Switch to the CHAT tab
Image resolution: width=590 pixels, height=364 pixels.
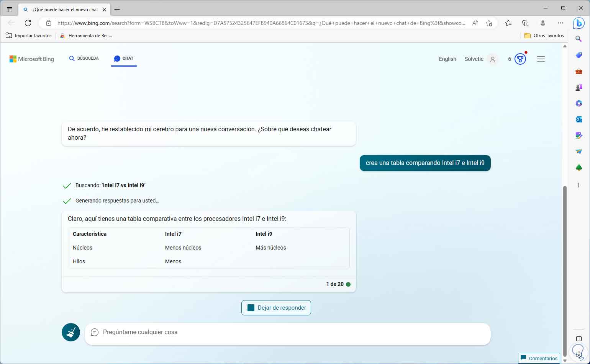pos(124,59)
